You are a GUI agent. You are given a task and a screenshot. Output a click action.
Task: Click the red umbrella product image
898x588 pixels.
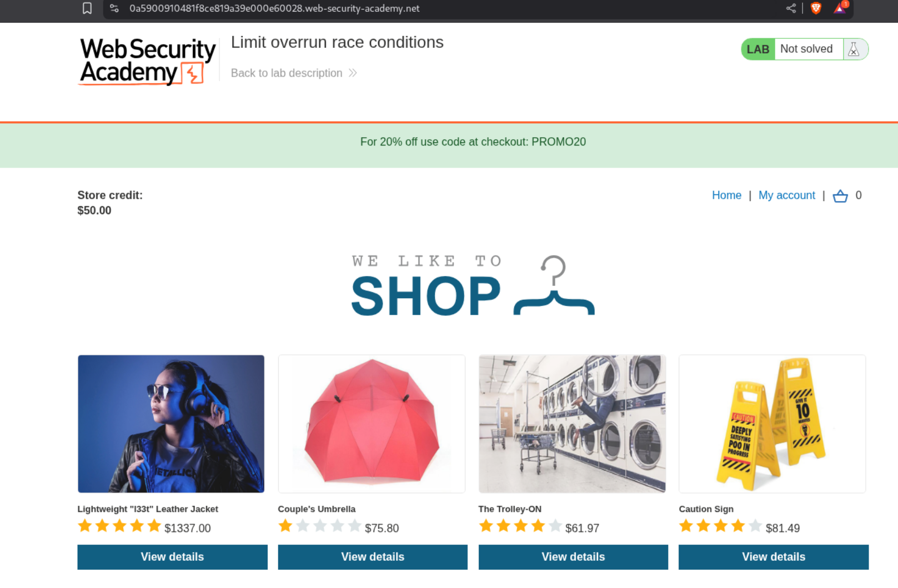click(x=372, y=424)
